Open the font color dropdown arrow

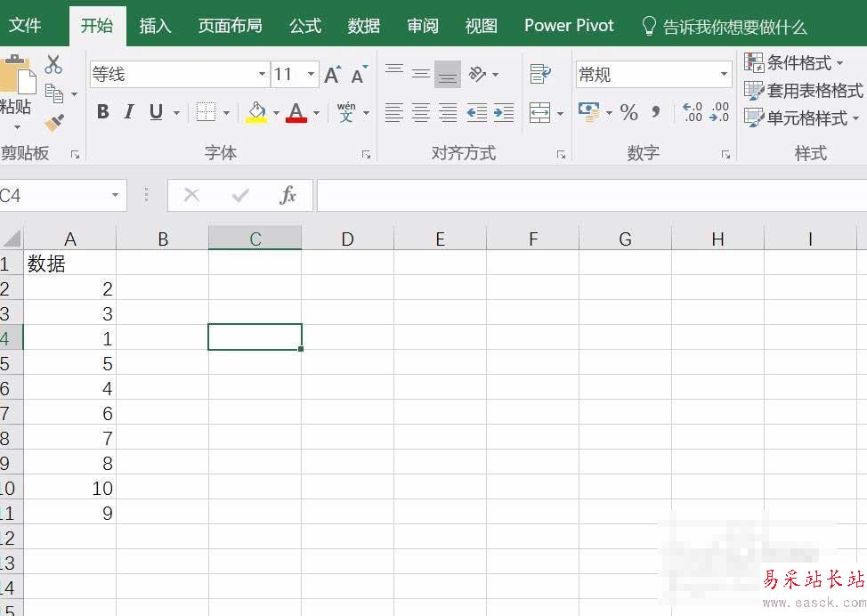point(316,113)
